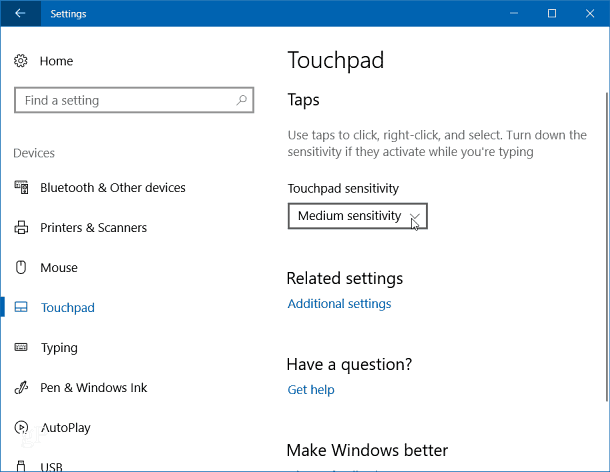Open Bluetooth & Other devices settings
Viewport: 610px width, 472px height.
tap(113, 188)
